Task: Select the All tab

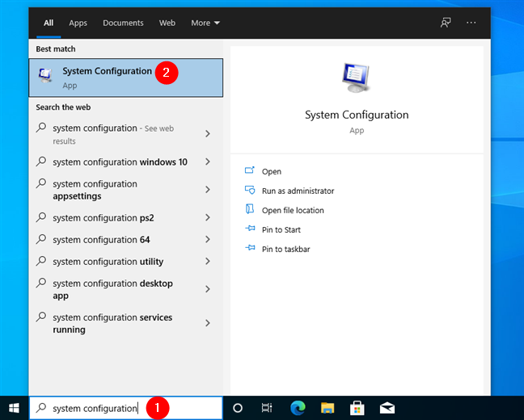Action: [49, 23]
